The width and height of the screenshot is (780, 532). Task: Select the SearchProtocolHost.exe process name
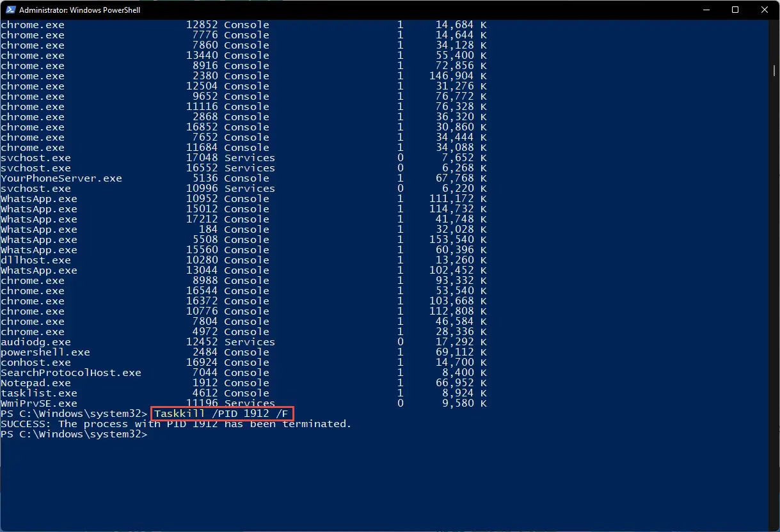point(71,373)
